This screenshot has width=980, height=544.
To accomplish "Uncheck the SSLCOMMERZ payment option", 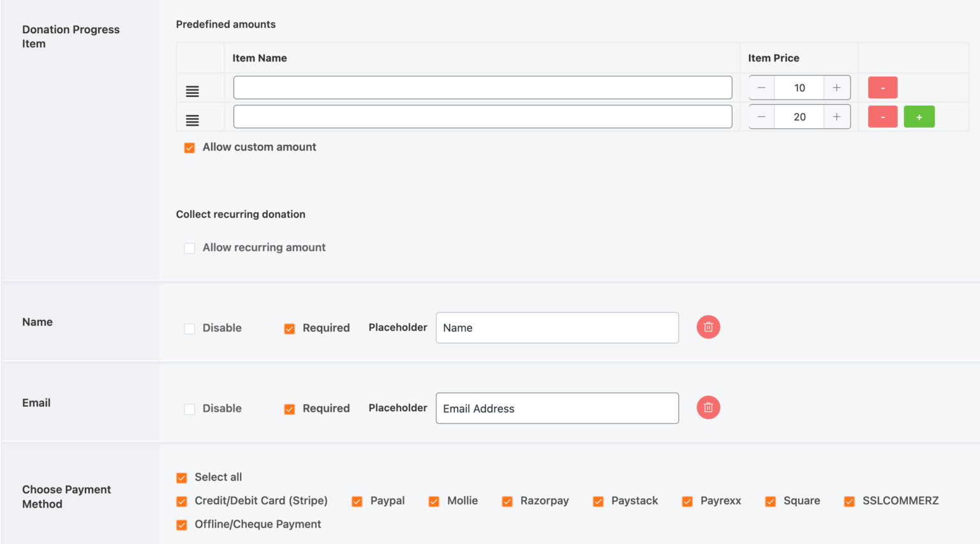I will click(x=849, y=501).
